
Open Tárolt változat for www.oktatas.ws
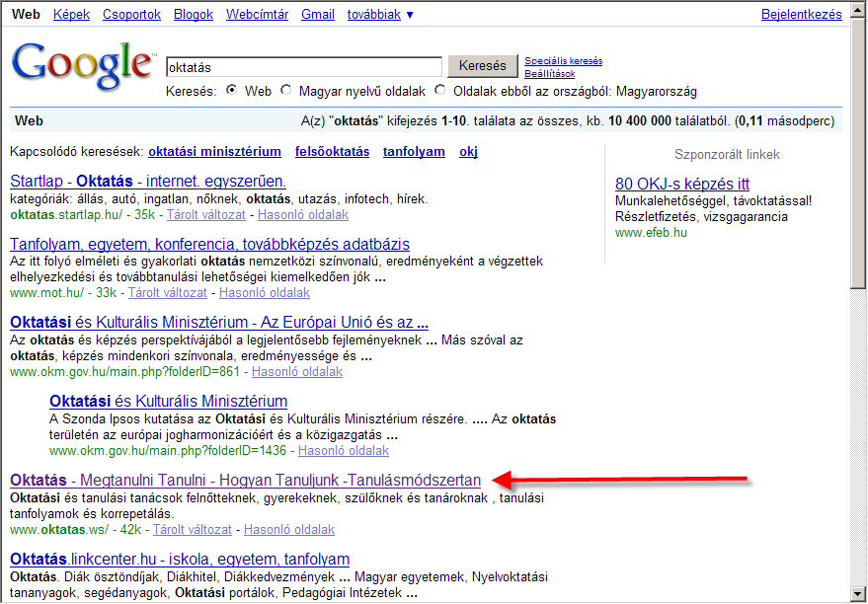tap(193, 530)
